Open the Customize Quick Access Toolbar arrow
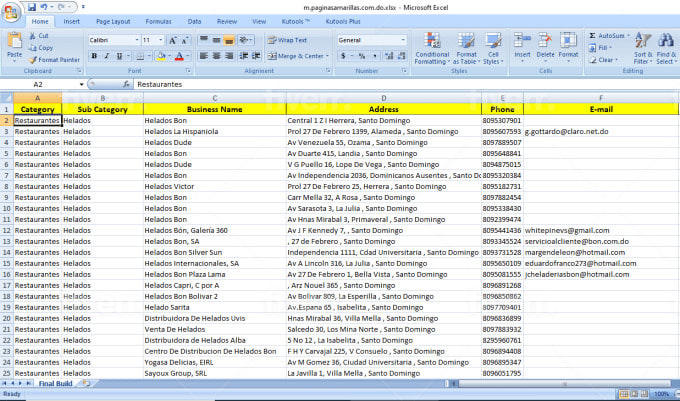Screen dimensions: 680x401 (x=83, y=7)
